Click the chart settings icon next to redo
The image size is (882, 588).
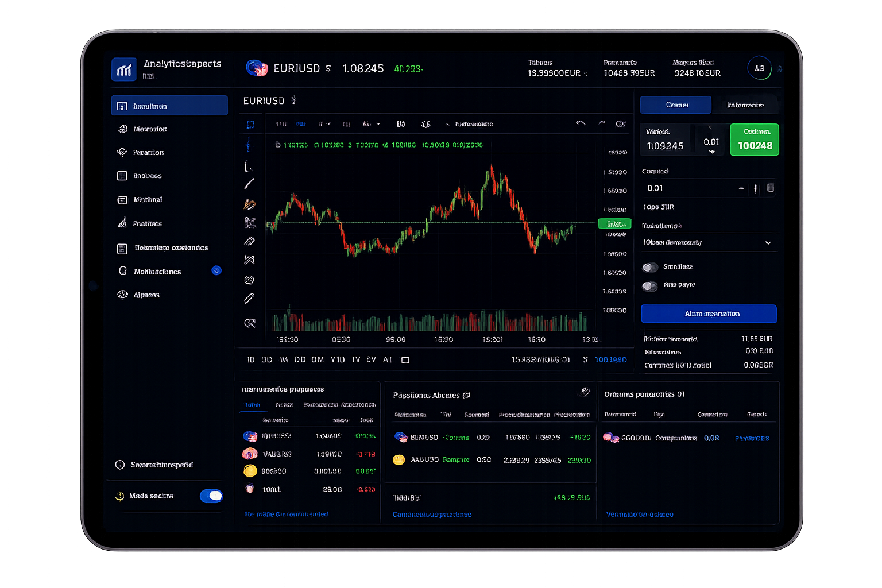click(x=621, y=123)
